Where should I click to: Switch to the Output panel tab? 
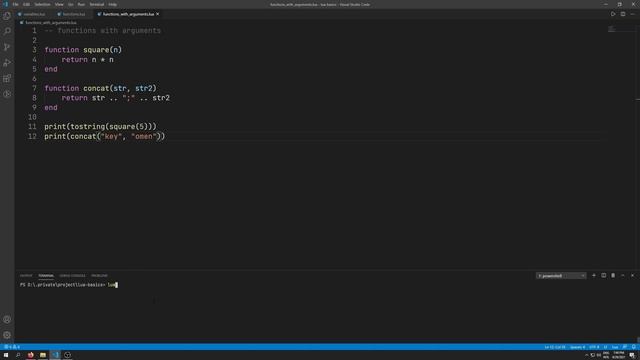tap(26, 276)
